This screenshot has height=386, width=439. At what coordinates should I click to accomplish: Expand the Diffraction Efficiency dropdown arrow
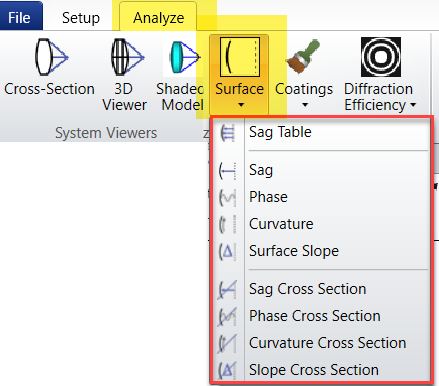413,105
